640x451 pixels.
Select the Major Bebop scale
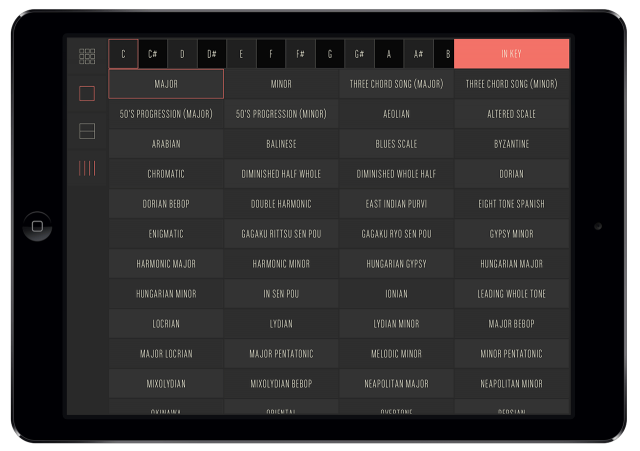click(511, 324)
